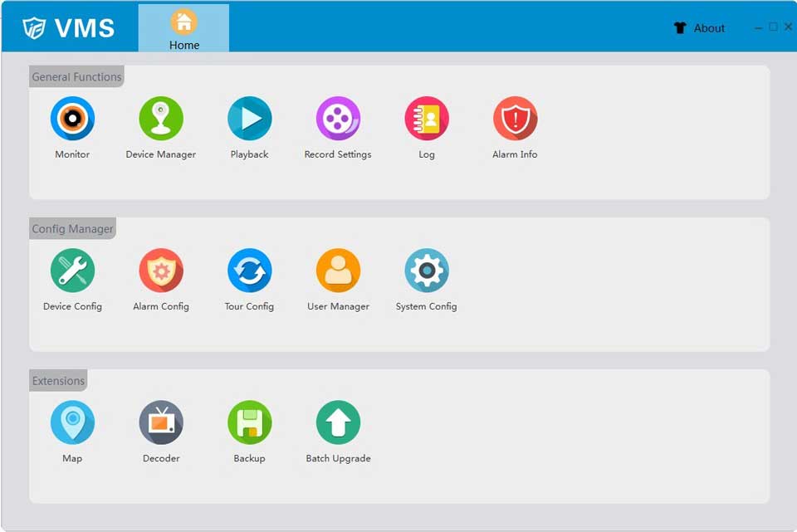The height and width of the screenshot is (532, 797).
Task: View Alarm Info shield icon
Action: click(515, 119)
